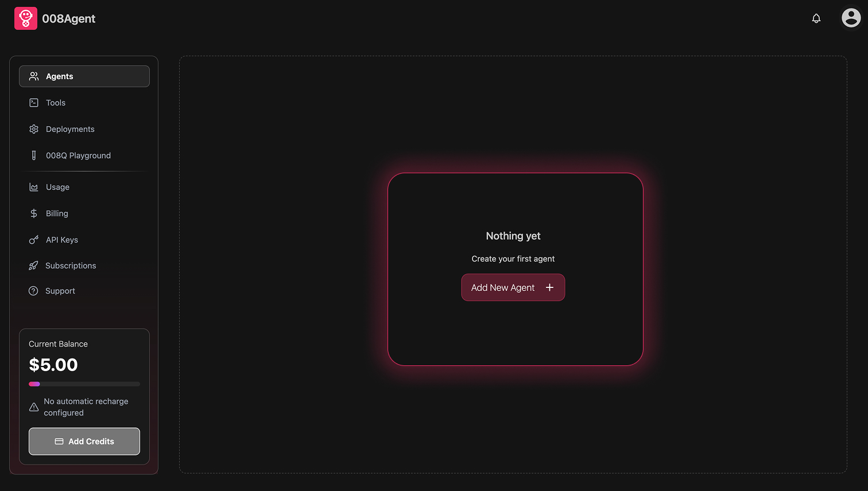Screen dimensions: 868x491
Task: Click the Billing dollar sign icon
Action: (34, 213)
